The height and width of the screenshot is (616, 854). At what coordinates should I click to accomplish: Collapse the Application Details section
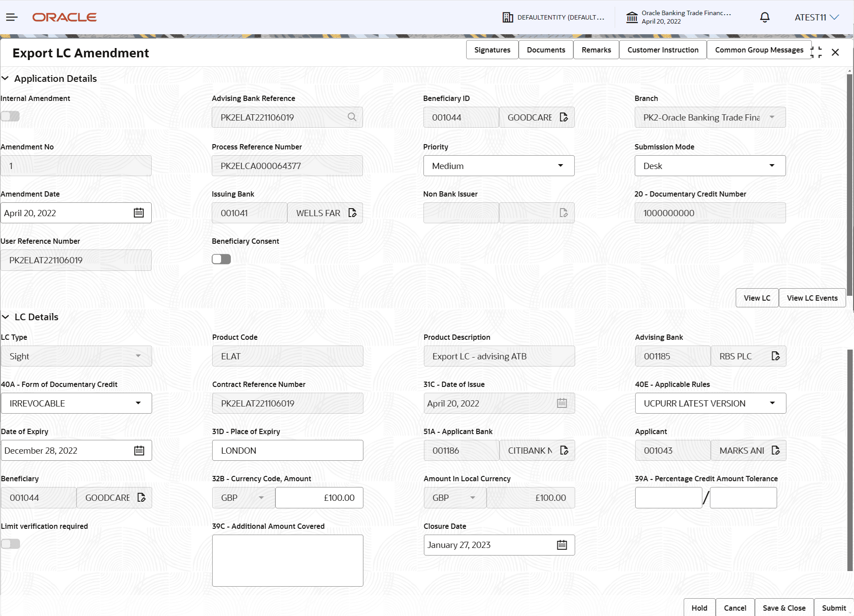pos(5,78)
